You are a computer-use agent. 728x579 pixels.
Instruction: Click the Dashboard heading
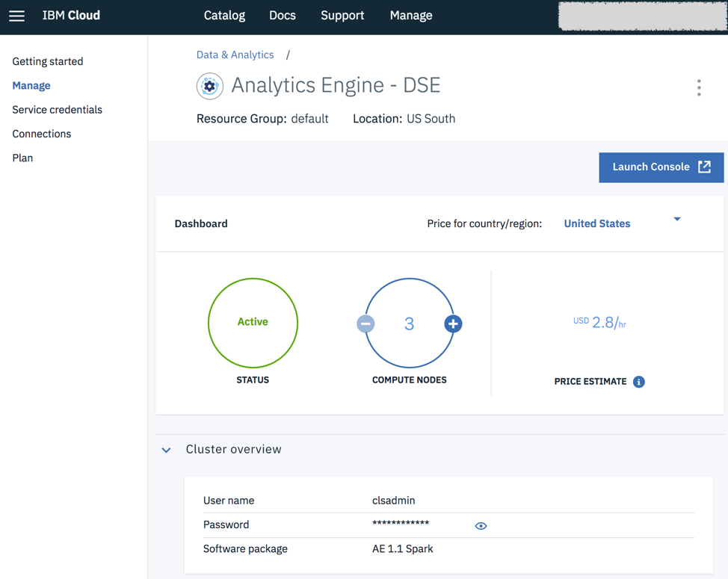201,223
